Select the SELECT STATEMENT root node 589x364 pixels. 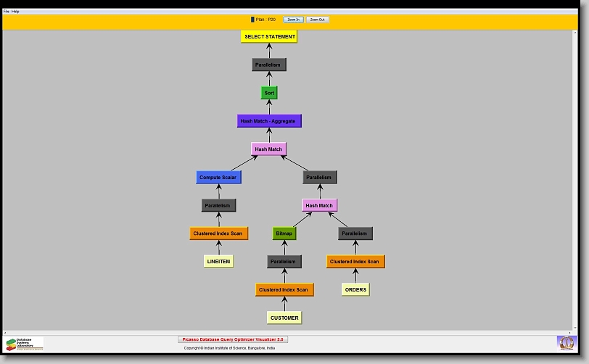click(x=269, y=37)
